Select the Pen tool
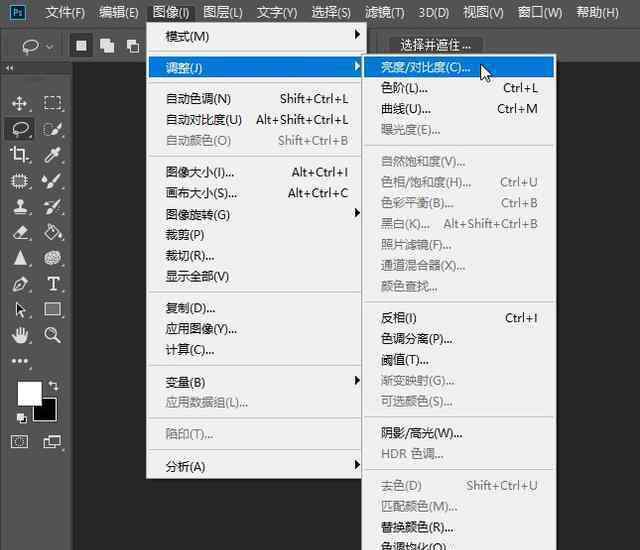Viewport: 640px width, 550px height. (x=20, y=284)
